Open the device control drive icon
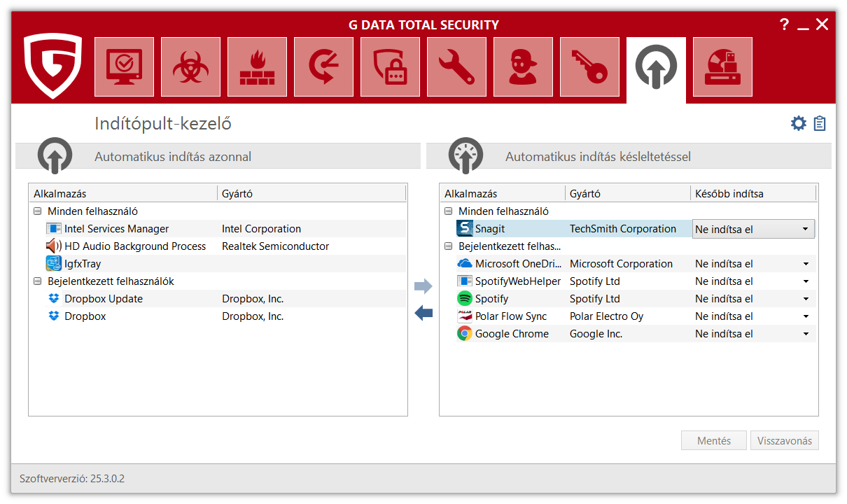This screenshot has width=847, height=504. [x=722, y=66]
